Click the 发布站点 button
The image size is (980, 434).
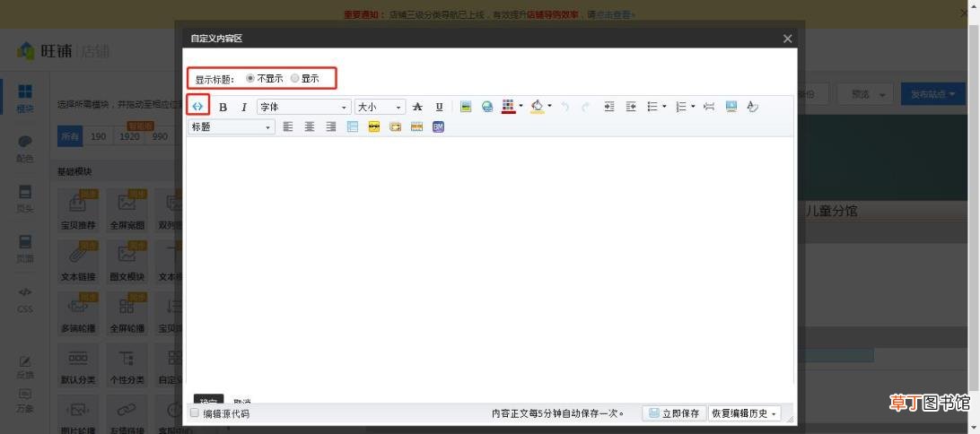(932, 94)
